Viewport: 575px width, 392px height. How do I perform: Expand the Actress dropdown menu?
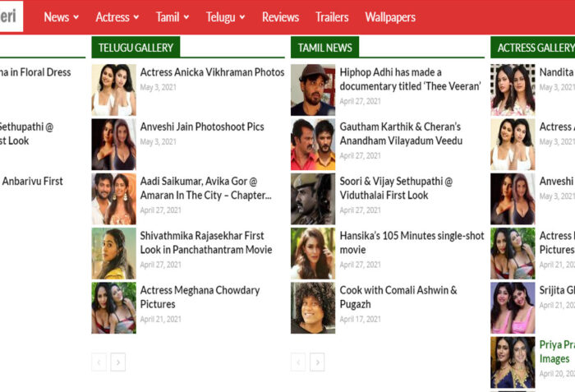(x=117, y=16)
